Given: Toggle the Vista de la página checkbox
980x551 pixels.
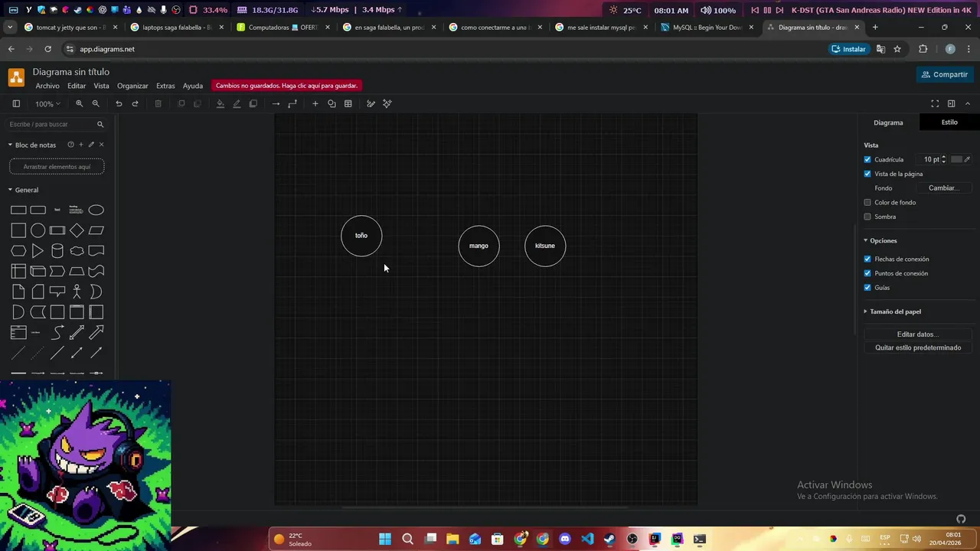Looking at the screenshot, I should (867, 174).
